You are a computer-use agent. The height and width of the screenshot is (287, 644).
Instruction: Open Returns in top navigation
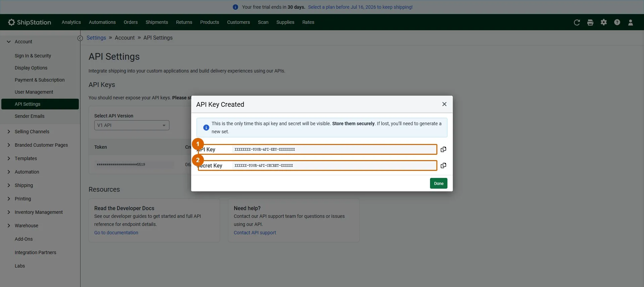click(x=184, y=22)
